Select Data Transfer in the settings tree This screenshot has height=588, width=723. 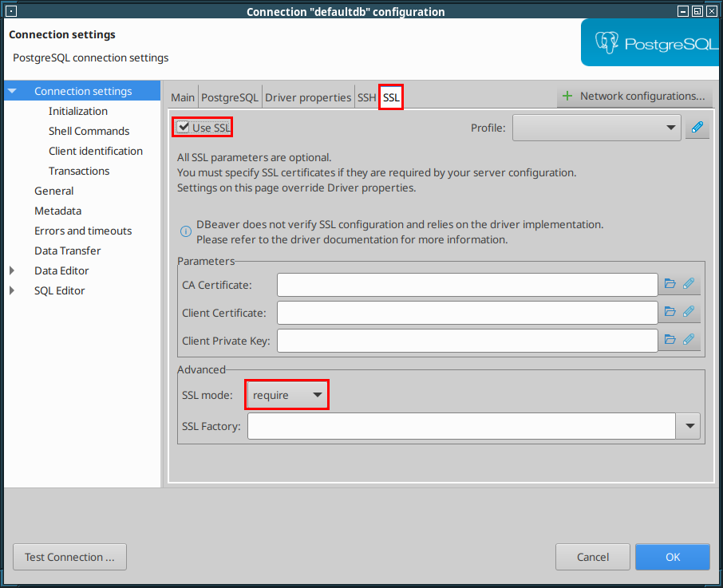[x=67, y=251]
